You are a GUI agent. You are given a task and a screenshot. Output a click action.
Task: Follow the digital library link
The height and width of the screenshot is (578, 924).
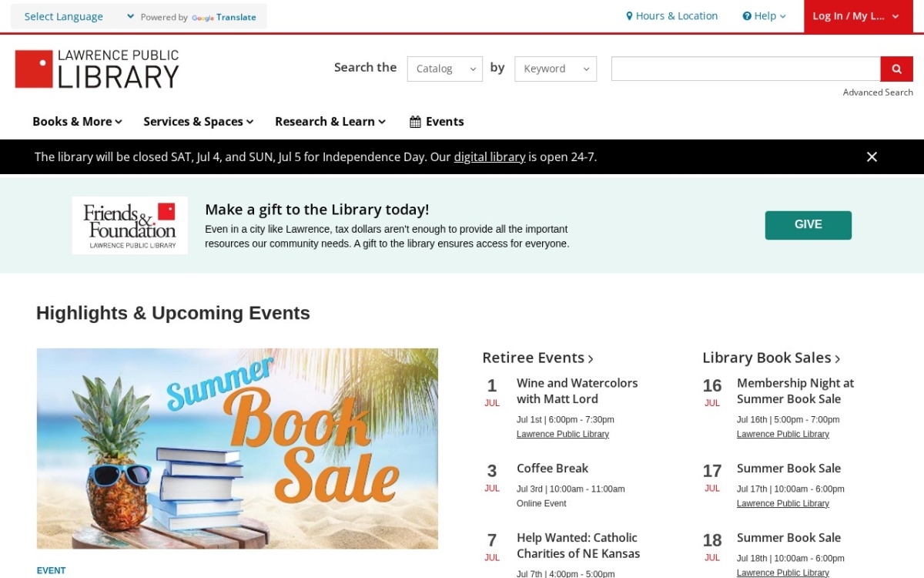[x=490, y=157]
